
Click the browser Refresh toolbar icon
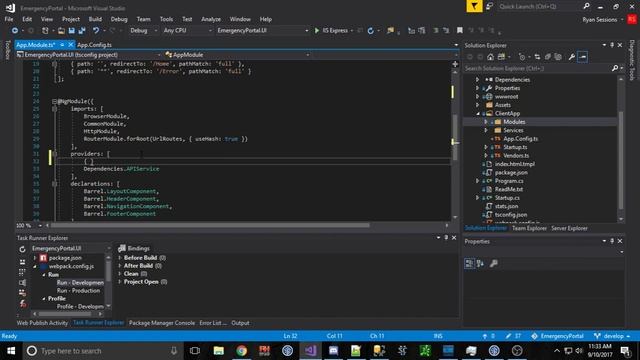coord(371,31)
